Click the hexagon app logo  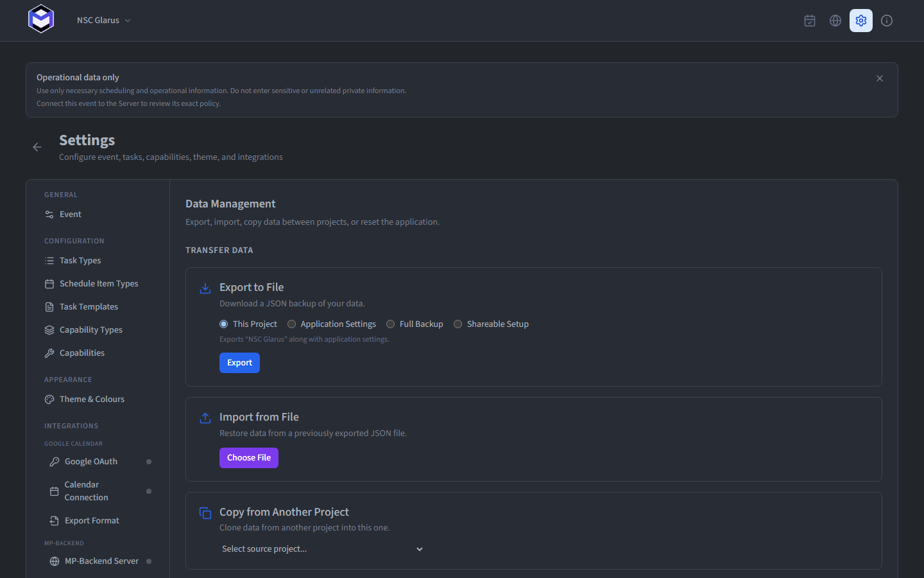41,19
